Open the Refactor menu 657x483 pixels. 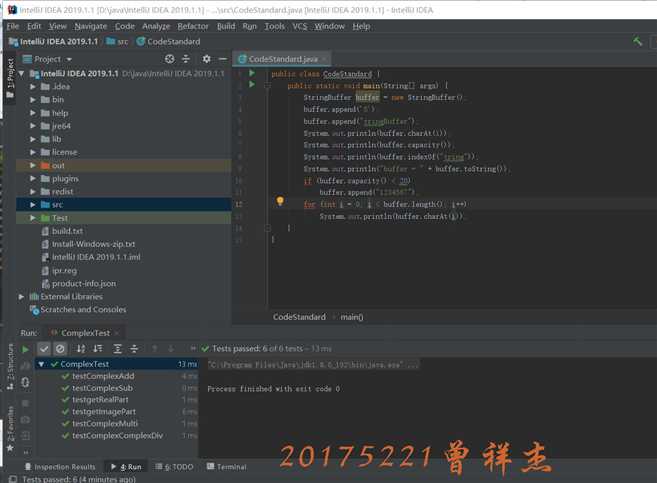(x=193, y=26)
